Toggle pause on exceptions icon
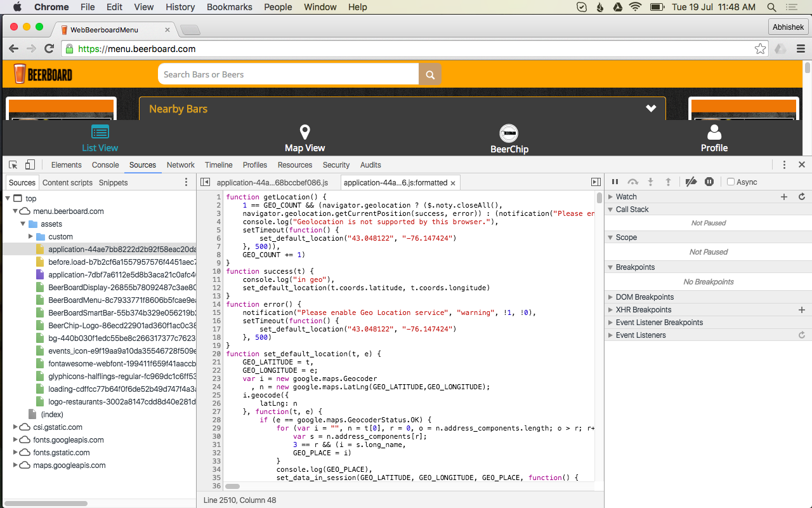The height and width of the screenshot is (508, 812). tap(709, 182)
